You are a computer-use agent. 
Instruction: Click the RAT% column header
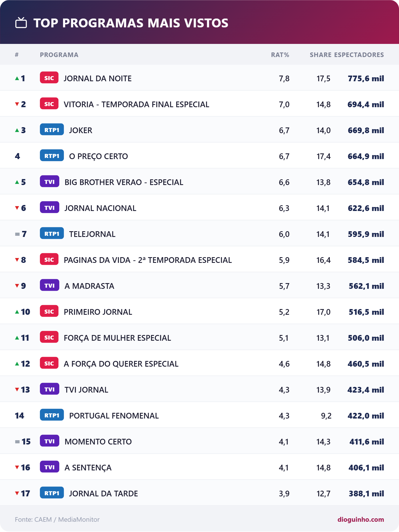coord(280,55)
